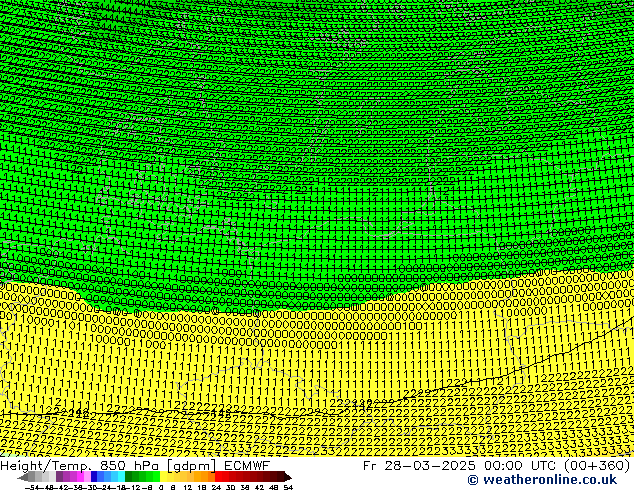
Task: Click the dark maroon right arrow end of color scale
Action: point(288,477)
